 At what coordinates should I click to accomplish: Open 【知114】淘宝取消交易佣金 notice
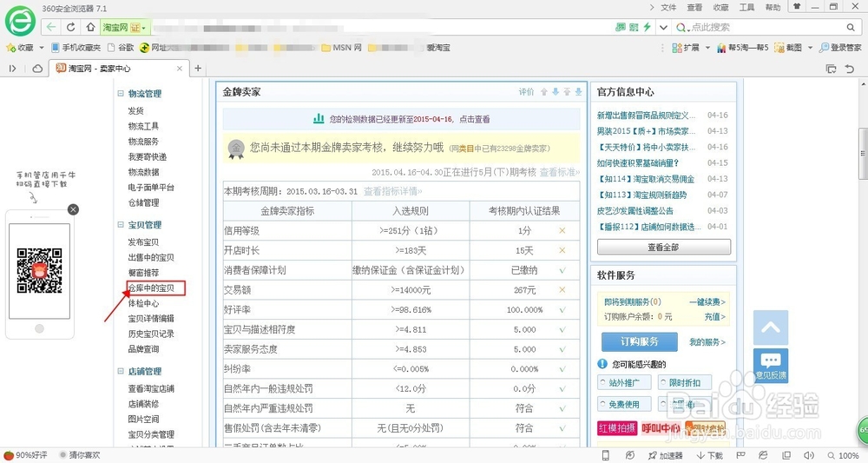pos(647,179)
